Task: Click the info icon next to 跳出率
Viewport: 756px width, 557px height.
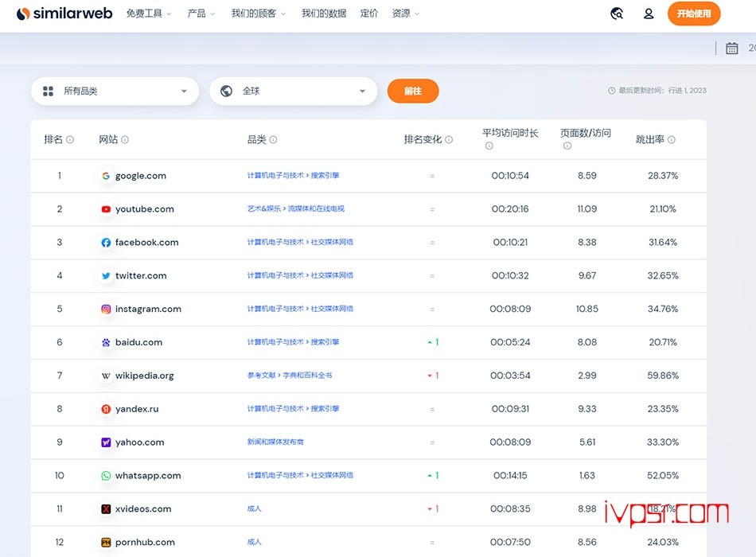Action: (x=672, y=139)
